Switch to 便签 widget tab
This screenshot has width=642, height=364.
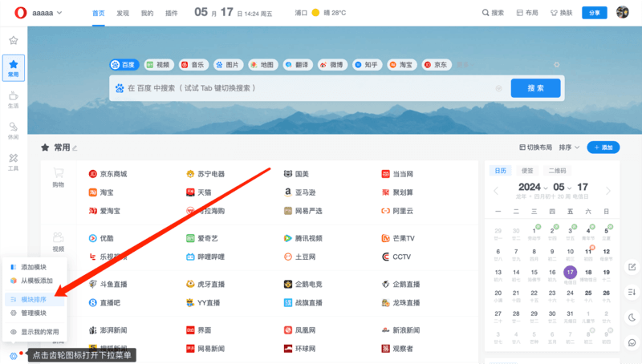coord(527,171)
